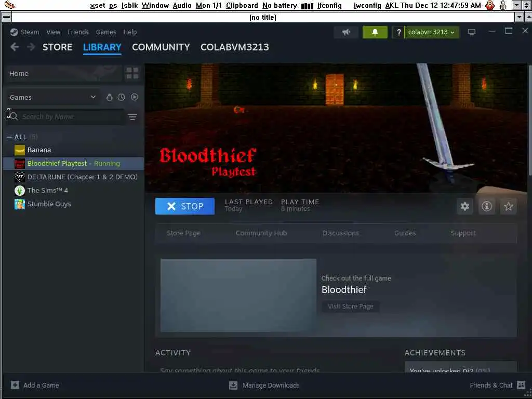Click the Bloodthief full game thumbnail
Screen dimensions: 532x399
pyautogui.click(x=238, y=295)
